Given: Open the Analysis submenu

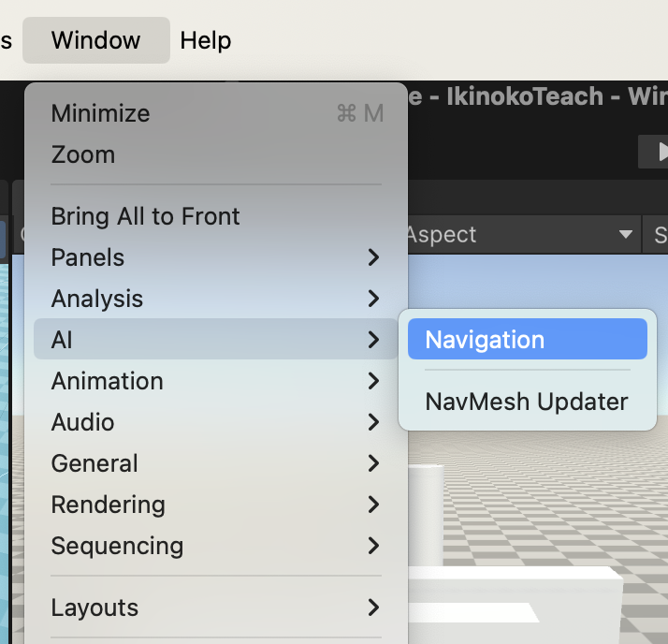Looking at the screenshot, I should point(97,299).
